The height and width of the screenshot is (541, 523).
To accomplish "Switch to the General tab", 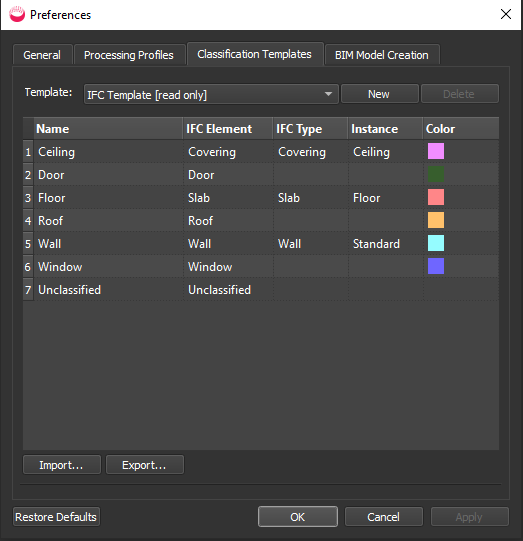I will (x=42, y=55).
